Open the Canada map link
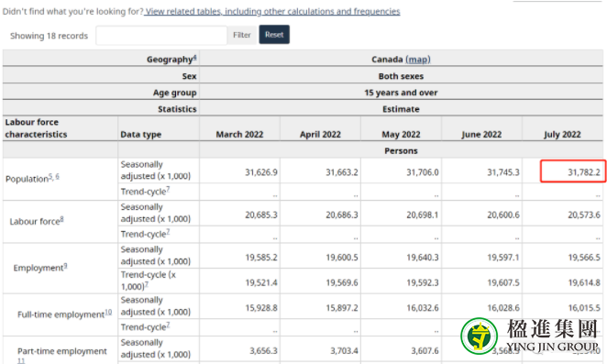Screen dimensions: 607x364 [418, 60]
